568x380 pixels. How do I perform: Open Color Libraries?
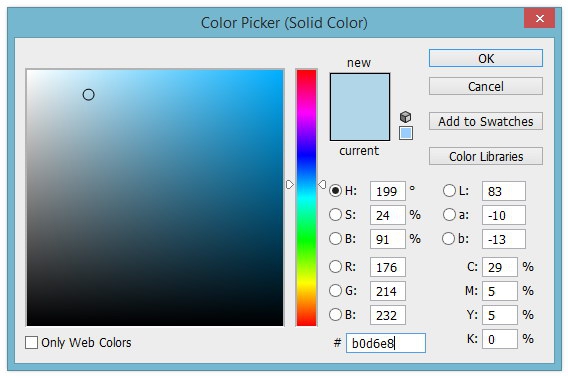click(x=486, y=156)
